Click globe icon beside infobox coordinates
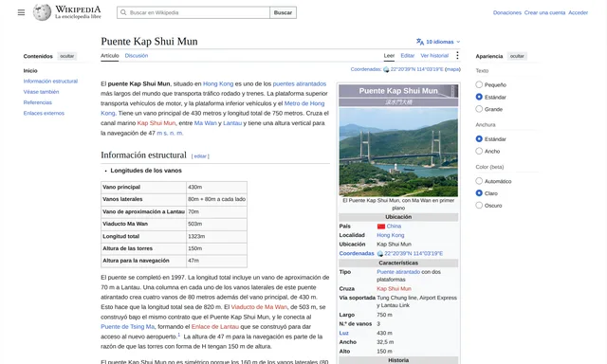607x364 pixels. (380, 254)
